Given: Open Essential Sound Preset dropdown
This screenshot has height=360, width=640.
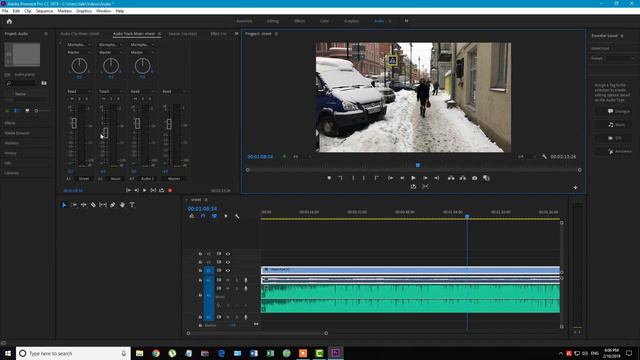Looking at the screenshot, I should pyautogui.click(x=621, y=58).
